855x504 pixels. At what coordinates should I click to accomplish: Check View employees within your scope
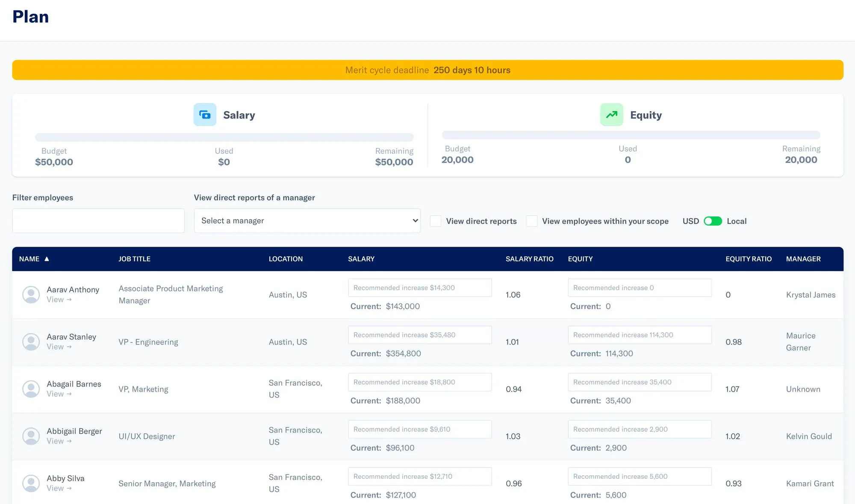tap(532, 221)
